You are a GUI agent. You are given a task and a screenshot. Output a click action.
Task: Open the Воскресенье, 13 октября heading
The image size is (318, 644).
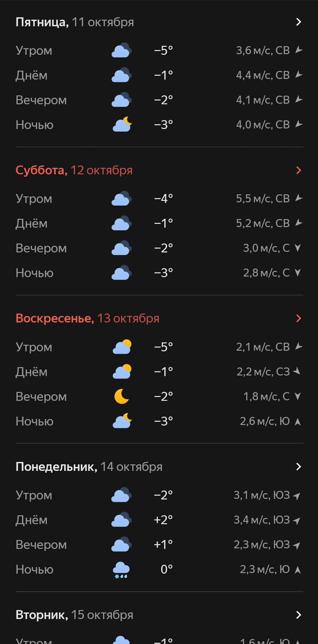click(x=87, y=319)
